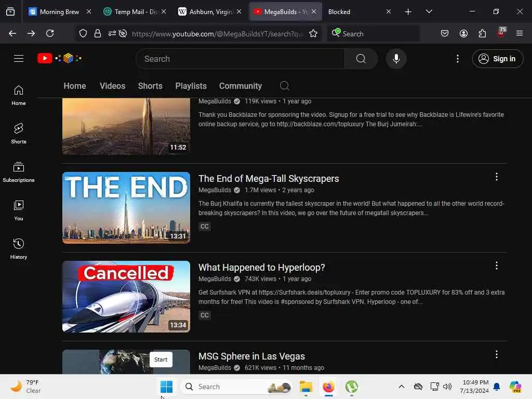Open History in the left sidebar
Image resolution: width=532 pixels, height=399 pixels.
[19, 249]
